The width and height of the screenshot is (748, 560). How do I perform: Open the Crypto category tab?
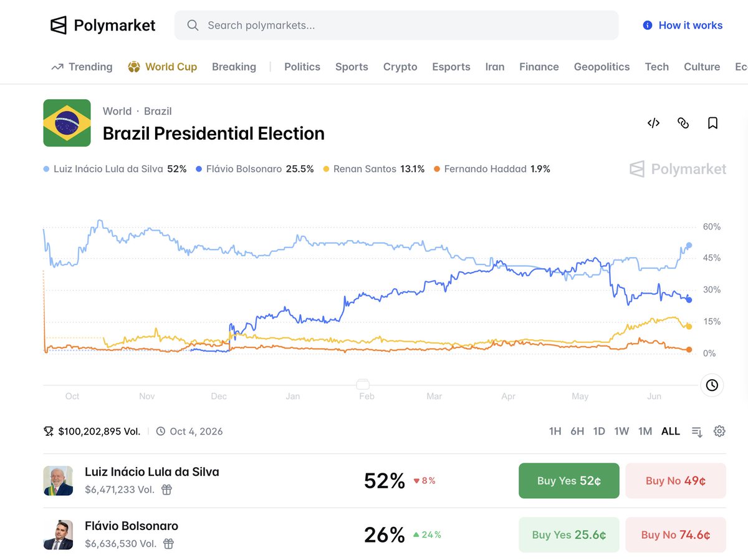[x=400, y=67]
